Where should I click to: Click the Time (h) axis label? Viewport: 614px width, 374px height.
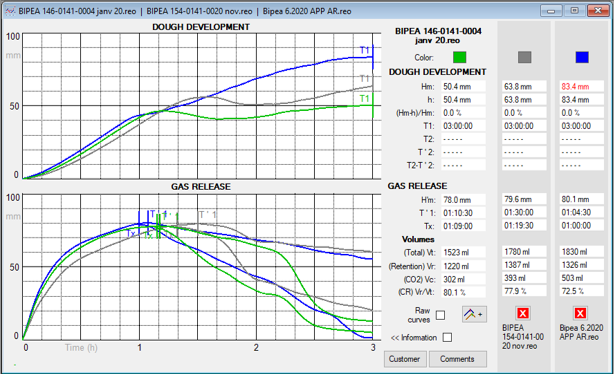[x=81, y=347]
